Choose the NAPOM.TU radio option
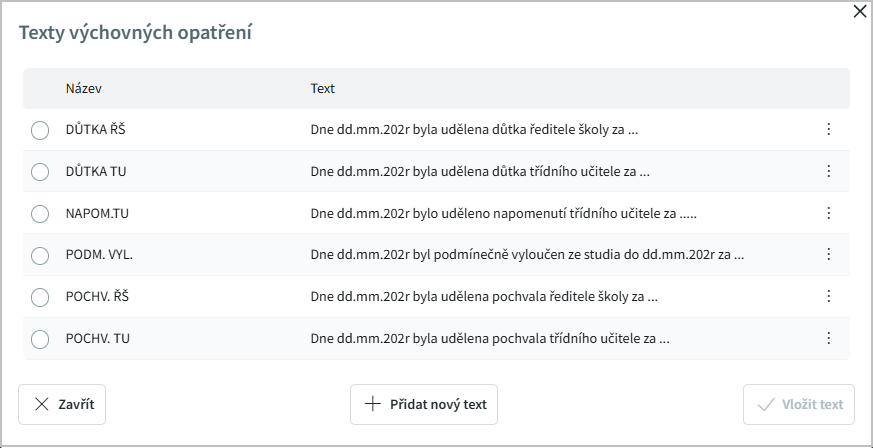 [x=40, y=214]
